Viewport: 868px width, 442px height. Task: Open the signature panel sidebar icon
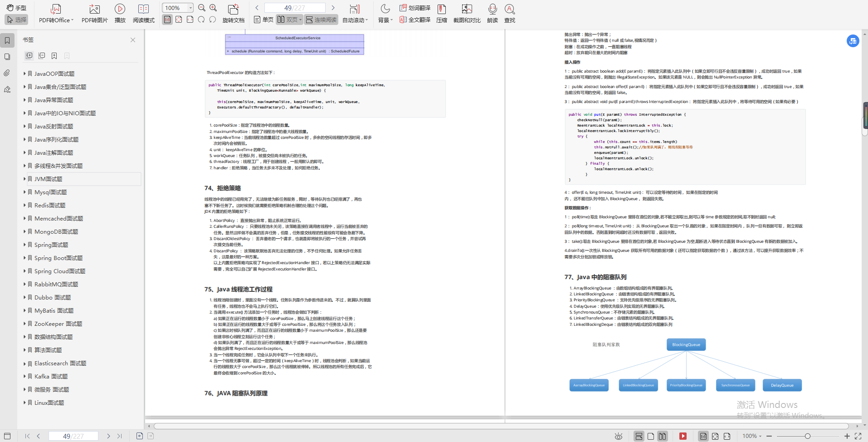pyautogui.click(x=7, y=89)
